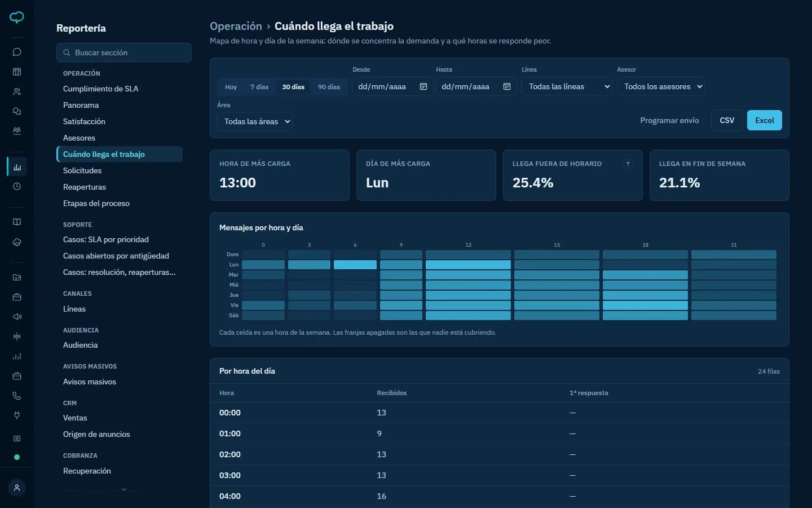Open the phone icon in sidebar
Screen dimensions: 812x508
pyautogui.click(x=17, y=396)
